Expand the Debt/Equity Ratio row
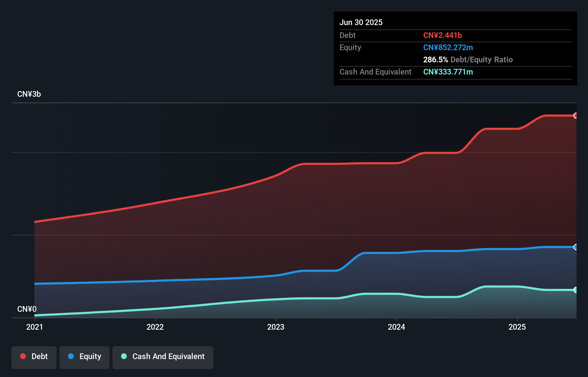This screenshot has height=377, width=588. click(x=468, y=59)
